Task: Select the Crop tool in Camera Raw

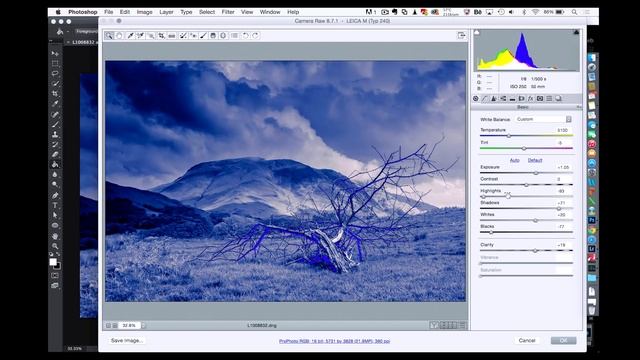Action: click(162, 36)
